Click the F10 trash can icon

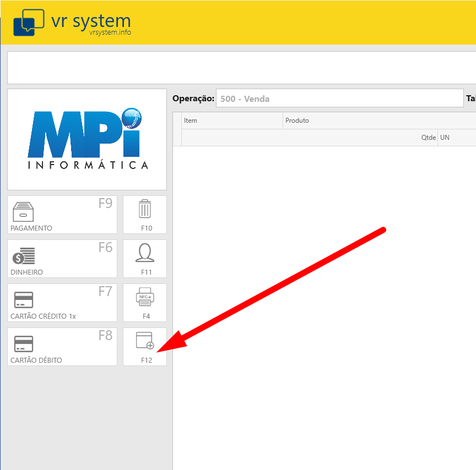145,209
